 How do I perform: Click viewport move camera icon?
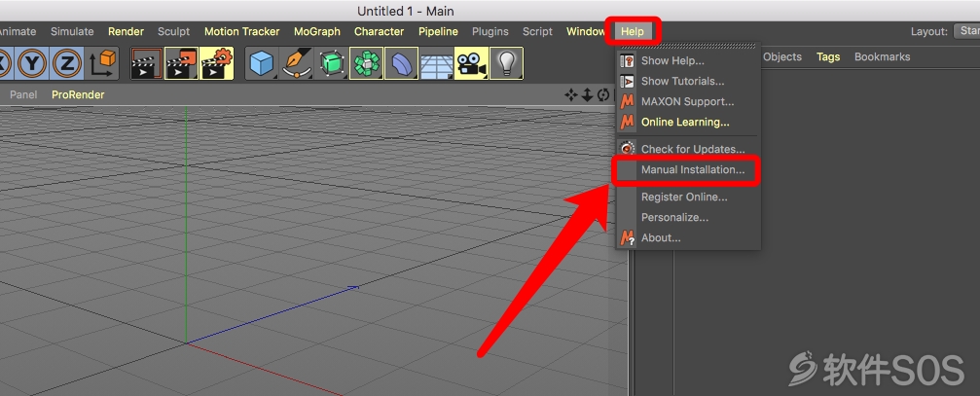click(x=571, y=95)
